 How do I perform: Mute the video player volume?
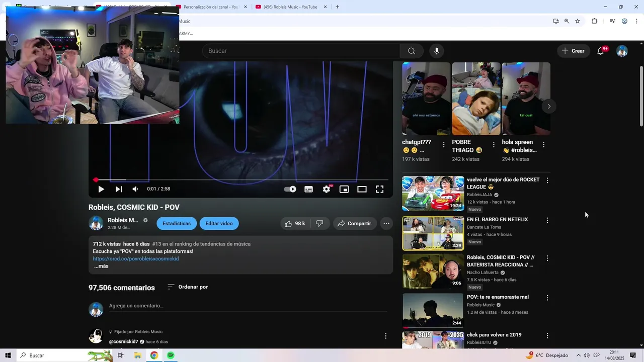[135, 189]
